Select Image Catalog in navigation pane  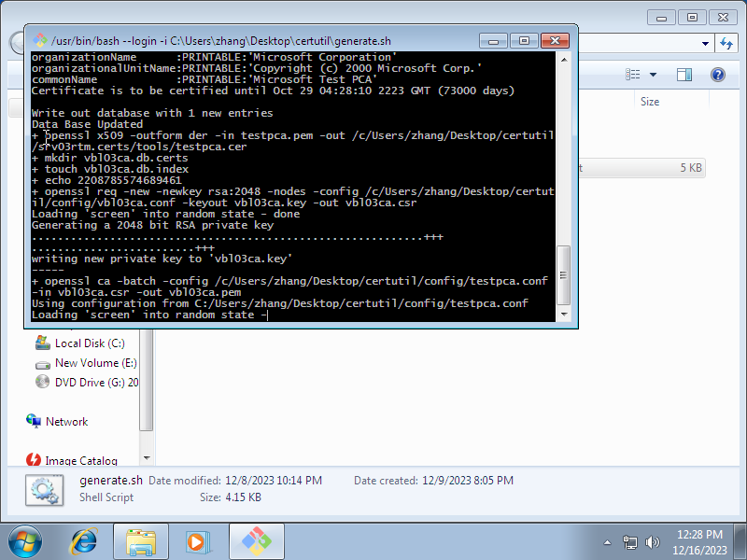(x=81, y=460)
